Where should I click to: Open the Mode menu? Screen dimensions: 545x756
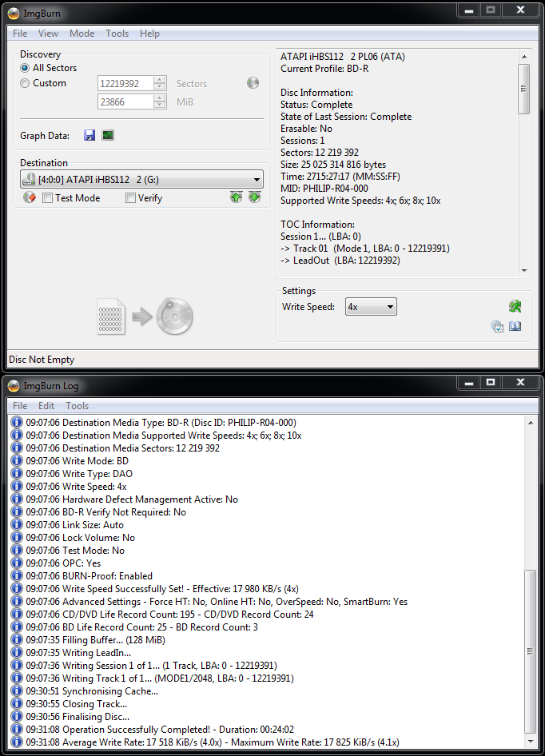click(82, 34)
